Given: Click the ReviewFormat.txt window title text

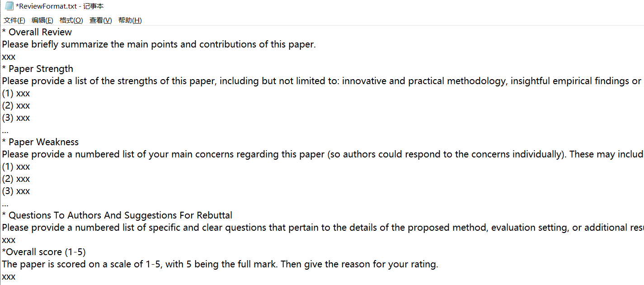Looking at the screenshot, I should coord(60,6).
